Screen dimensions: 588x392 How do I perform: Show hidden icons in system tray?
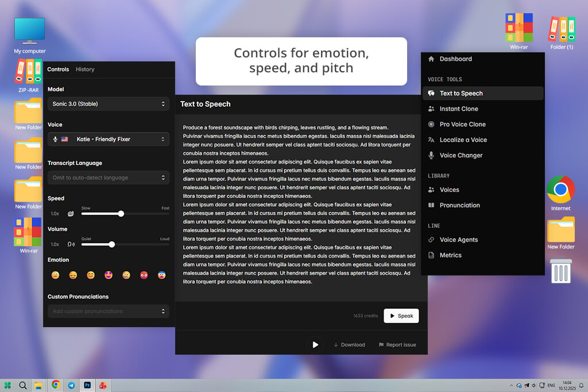pos(511,385)
